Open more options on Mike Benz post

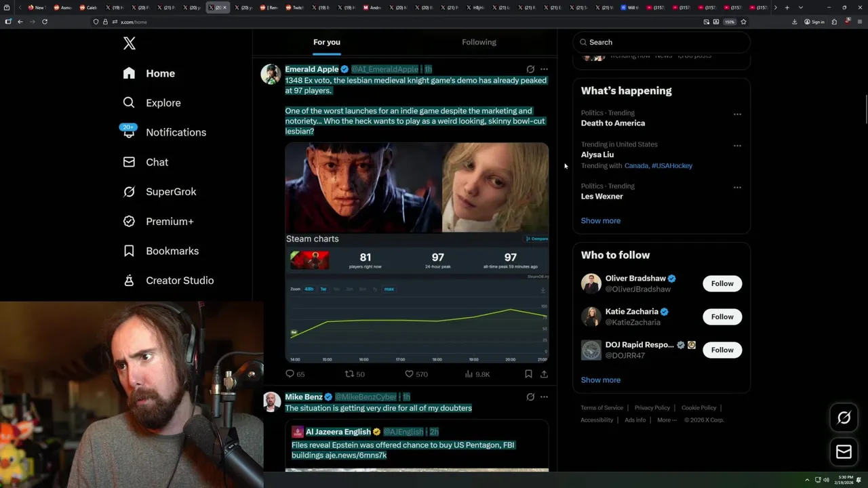(x=544, y=396)
